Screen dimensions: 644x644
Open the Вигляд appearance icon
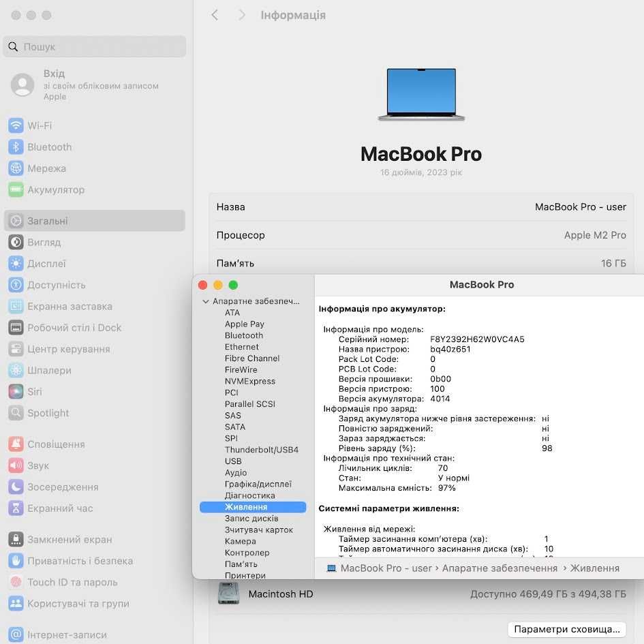point(16,242)
